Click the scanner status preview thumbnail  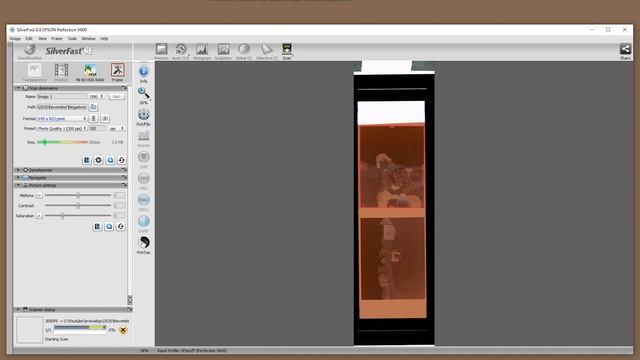coord(29,330)
